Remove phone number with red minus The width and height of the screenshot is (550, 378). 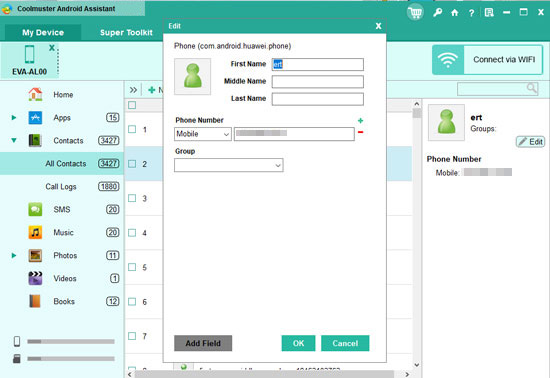[360, 132]
